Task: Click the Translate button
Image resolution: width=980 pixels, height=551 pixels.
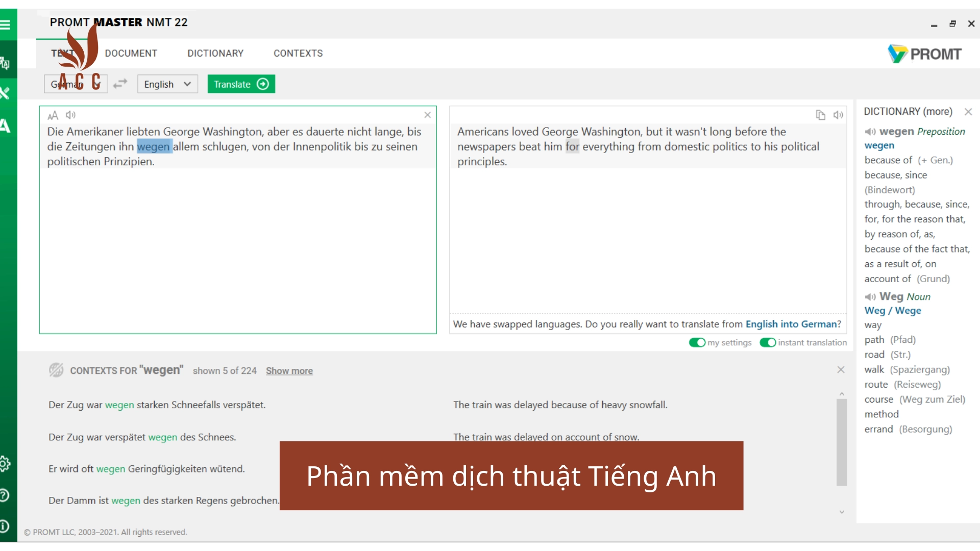Action: pyautogui.click(x=241, y=84)
